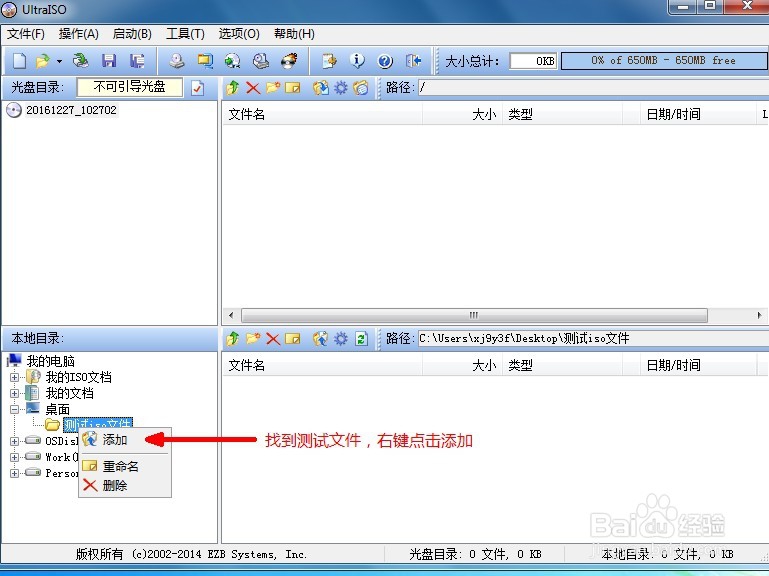Select the 20161227_102702 disc node
769x576 pixels.
pos(72,110)
